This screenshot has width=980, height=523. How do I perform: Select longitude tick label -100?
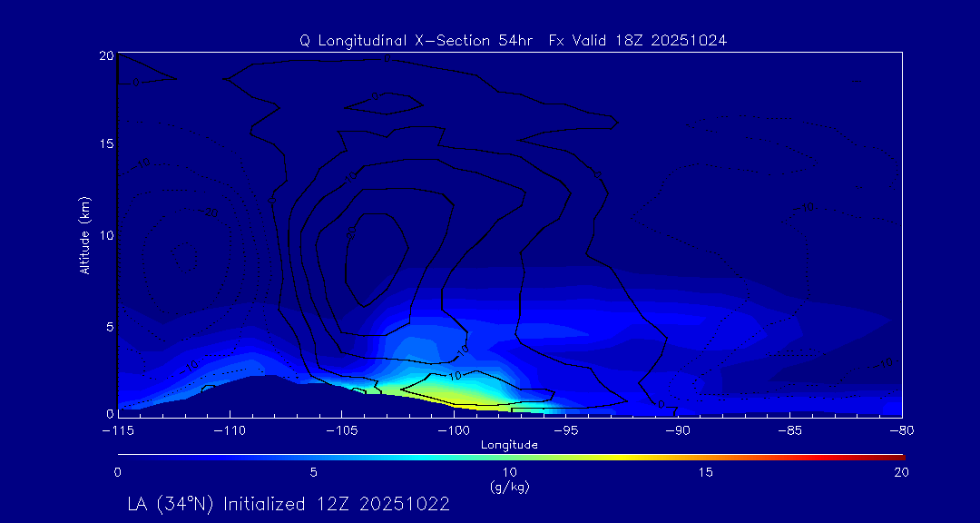[x=454, y=431]
